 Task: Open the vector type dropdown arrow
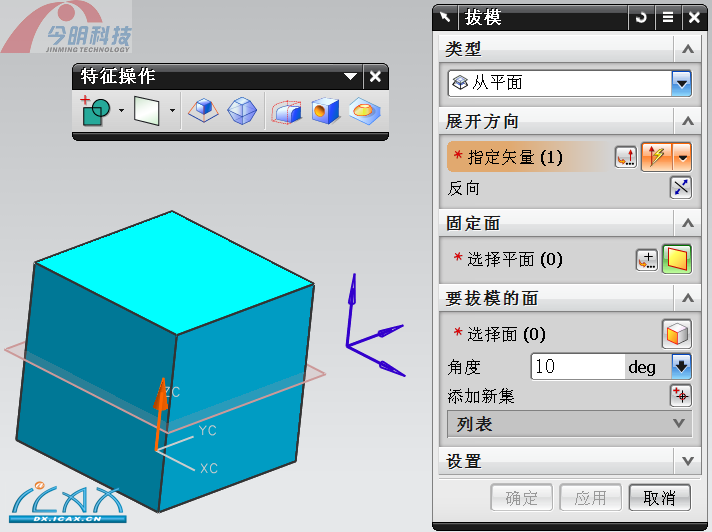pos(682,157)
